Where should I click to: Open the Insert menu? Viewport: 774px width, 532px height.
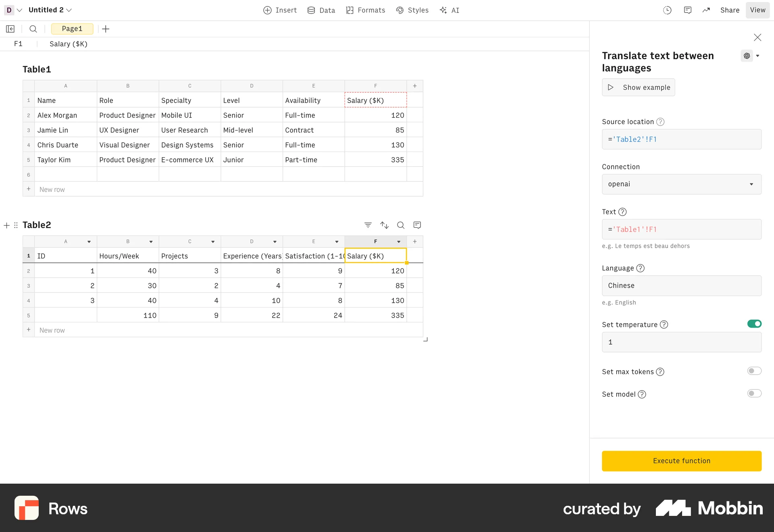pyautogui.click(x=280, y=10)
